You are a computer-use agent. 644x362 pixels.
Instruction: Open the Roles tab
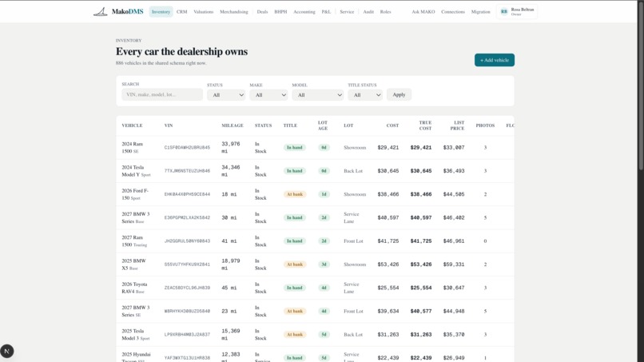pyautogui.click(x=386, y=12)
